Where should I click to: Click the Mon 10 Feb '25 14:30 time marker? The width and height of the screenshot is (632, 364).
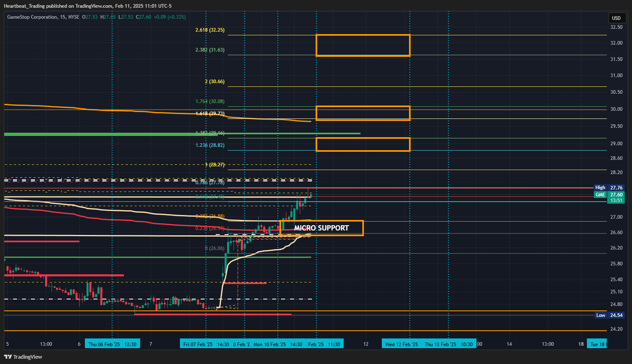(278, 344)
